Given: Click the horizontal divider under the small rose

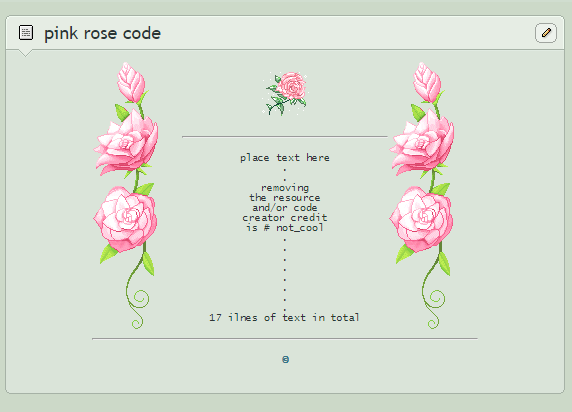Looking at the screenshot, I should (285, 136).
